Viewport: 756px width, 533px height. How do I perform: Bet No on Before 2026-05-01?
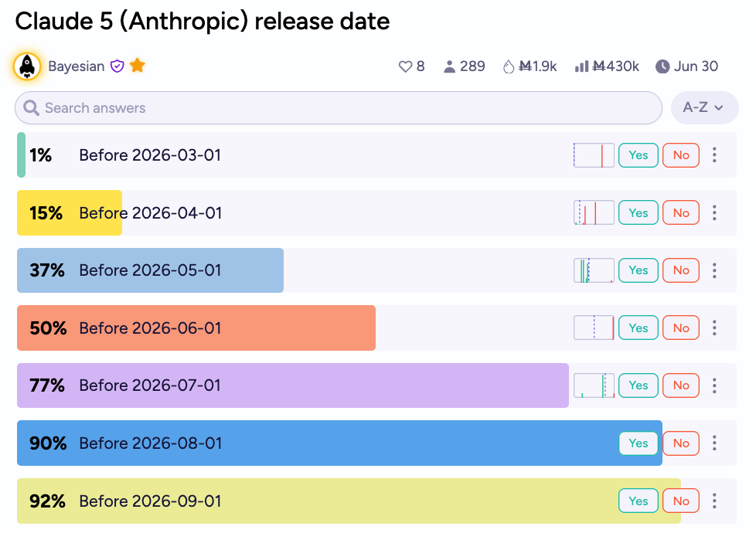click(x=681, y=270)
